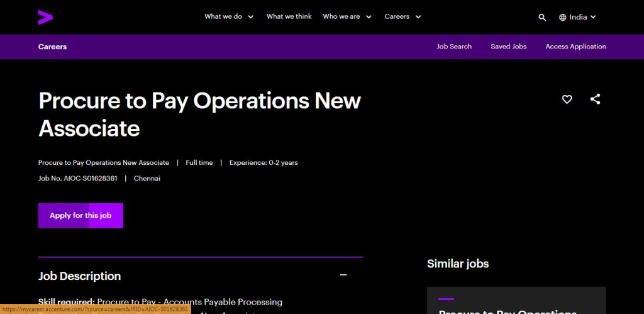Share this job via share icon
The image size is (644, 314).
pyautogui.click(x=595, y=99)
